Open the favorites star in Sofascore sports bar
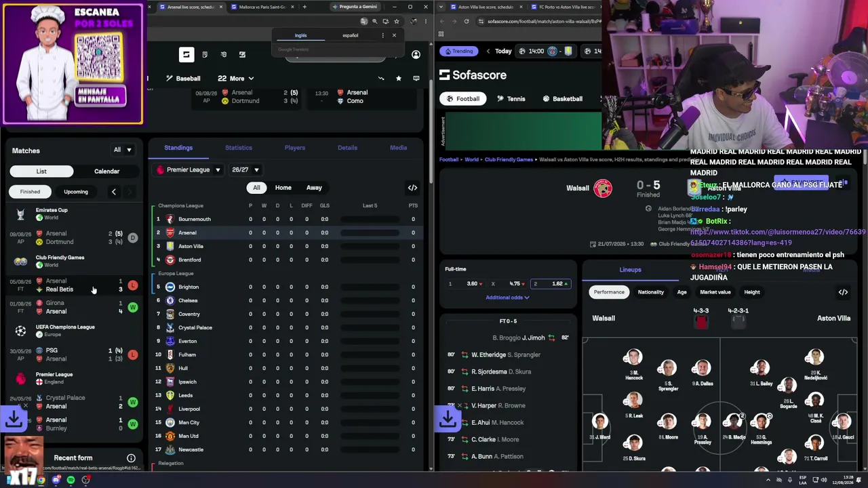 point(398,79)
